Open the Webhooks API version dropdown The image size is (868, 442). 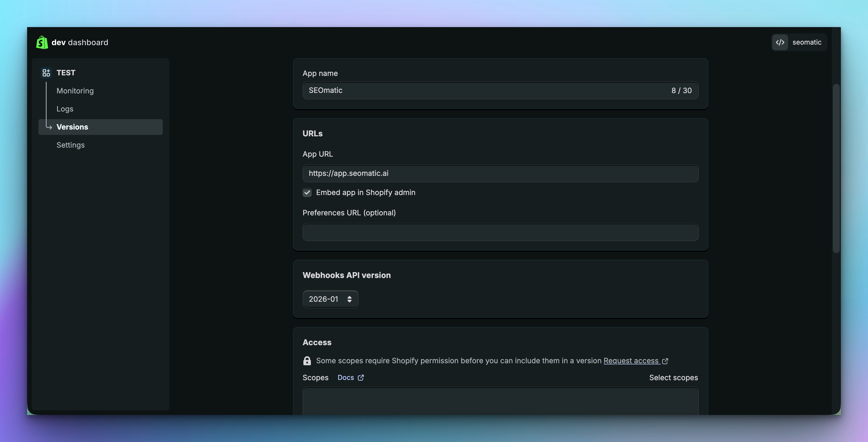(x=330, y=299)
